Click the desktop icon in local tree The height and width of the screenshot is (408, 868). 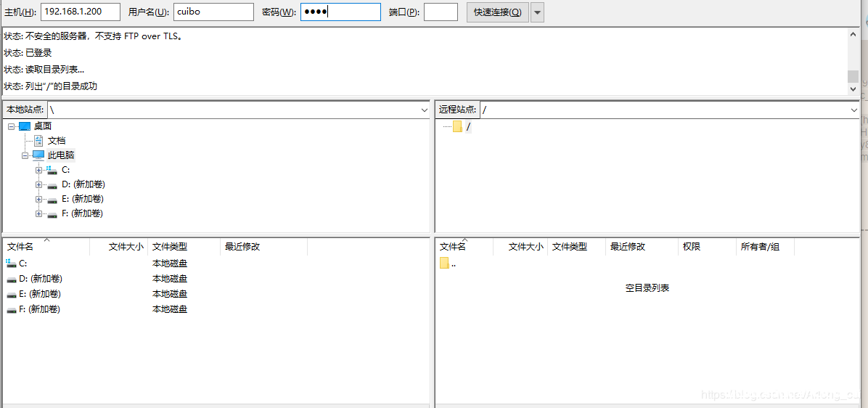tap(25, 126)
